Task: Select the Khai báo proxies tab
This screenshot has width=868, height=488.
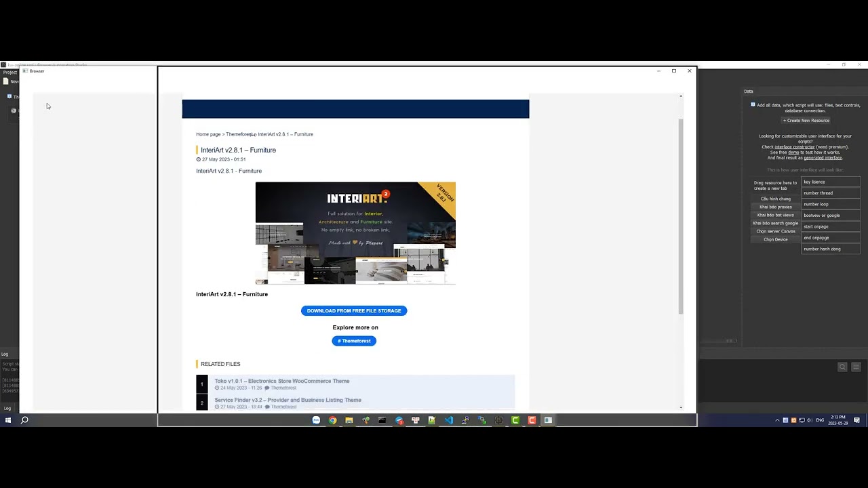Action: point(776,207)
